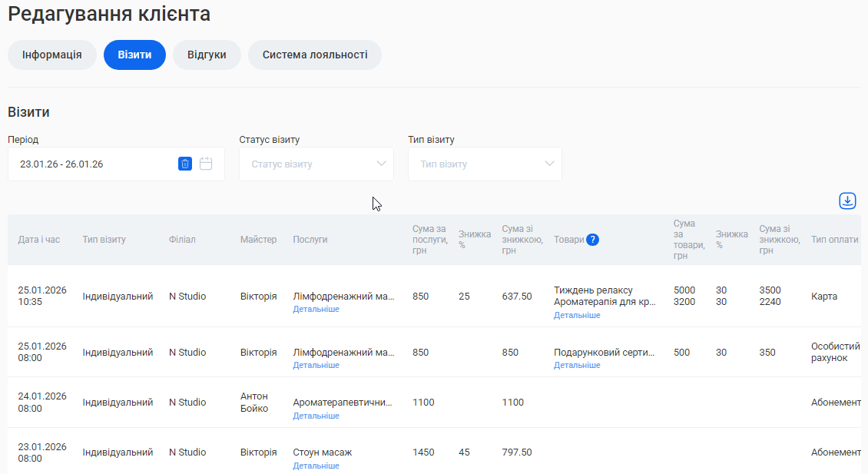Expand the Статус візиту dropdown
This screenshot has width=868, height=474.
[316, 164]
